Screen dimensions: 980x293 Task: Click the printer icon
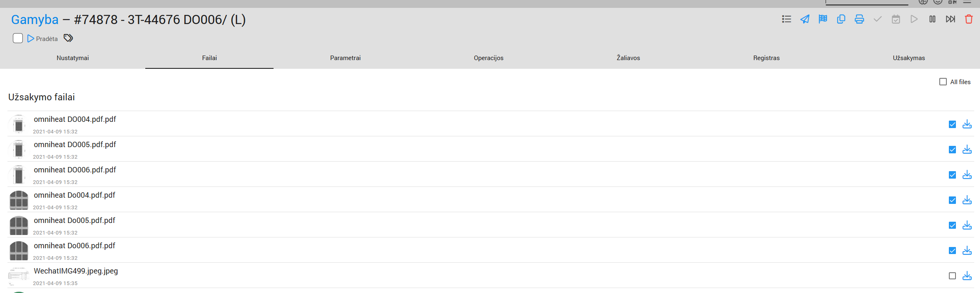tap(859, 19)
